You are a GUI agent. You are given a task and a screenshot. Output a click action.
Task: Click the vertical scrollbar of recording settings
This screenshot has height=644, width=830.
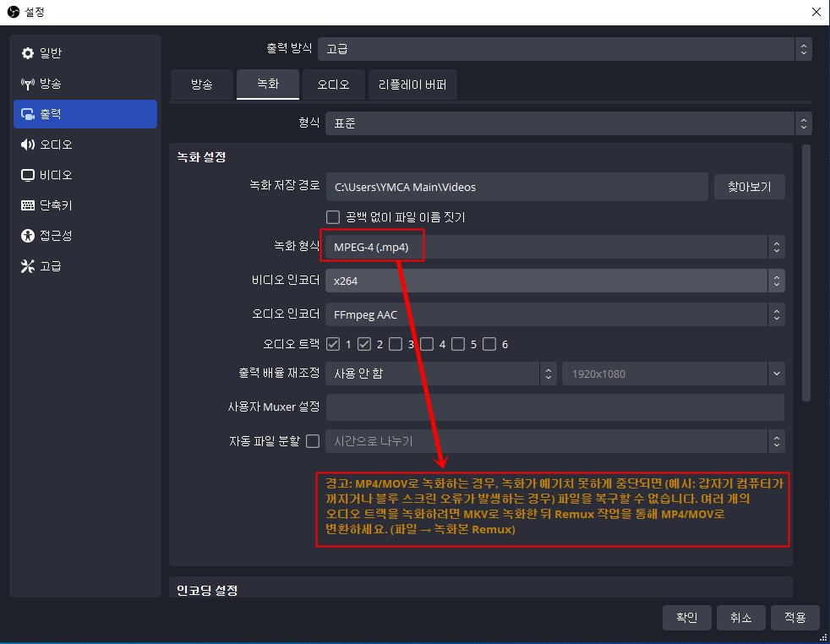coord(806,273)
